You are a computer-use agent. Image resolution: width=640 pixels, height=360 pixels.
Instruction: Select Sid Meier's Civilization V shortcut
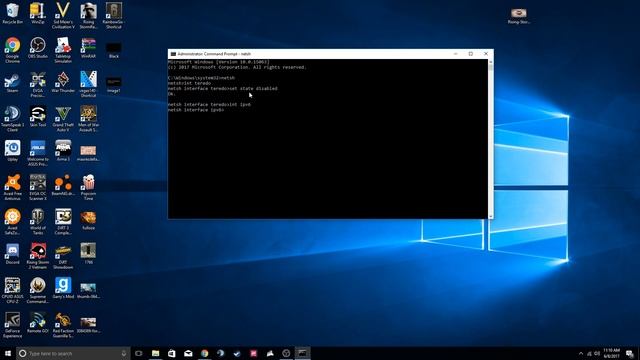[x=63, y=16]
